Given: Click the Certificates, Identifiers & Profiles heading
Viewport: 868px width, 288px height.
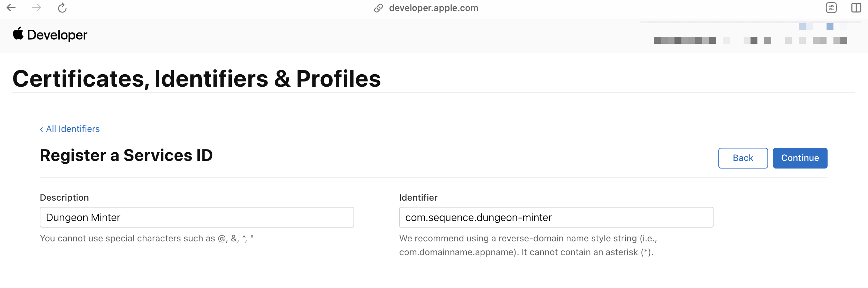Looking at the screenshot, I should coord(196,79).
